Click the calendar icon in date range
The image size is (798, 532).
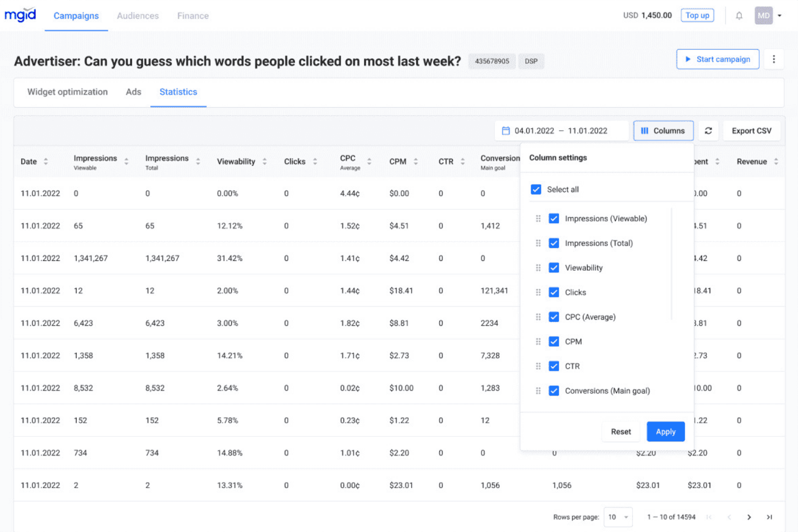pos(506,130)
